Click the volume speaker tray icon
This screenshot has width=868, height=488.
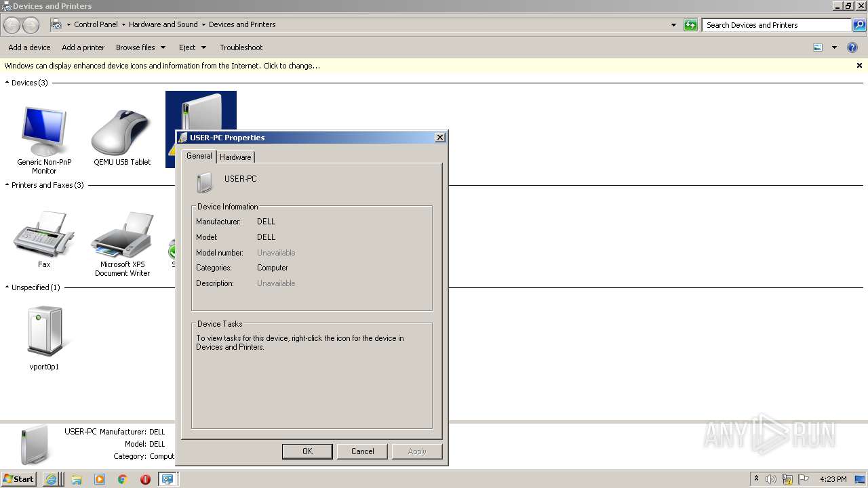coord(771,479)
